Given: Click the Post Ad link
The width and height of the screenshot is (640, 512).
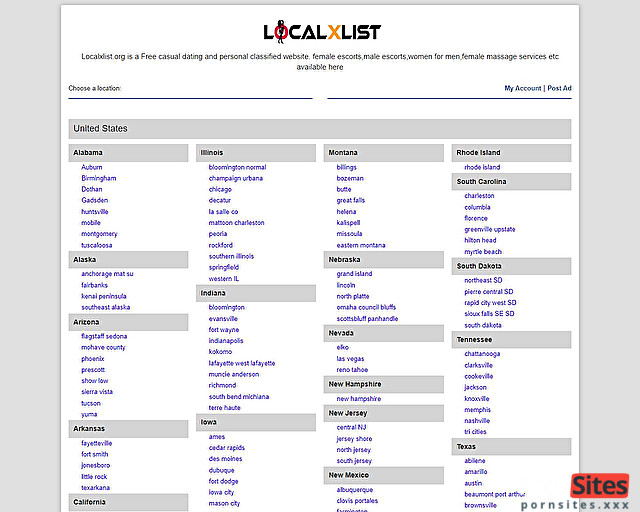Looking at the screenshot, I should [559, 88].
